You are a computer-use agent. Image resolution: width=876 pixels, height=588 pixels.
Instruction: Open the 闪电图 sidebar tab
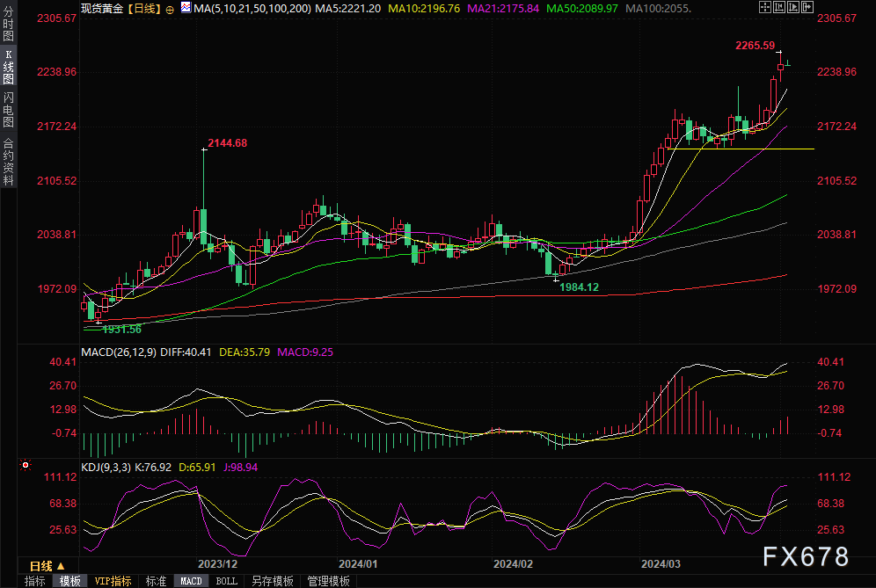coord(8,109)
